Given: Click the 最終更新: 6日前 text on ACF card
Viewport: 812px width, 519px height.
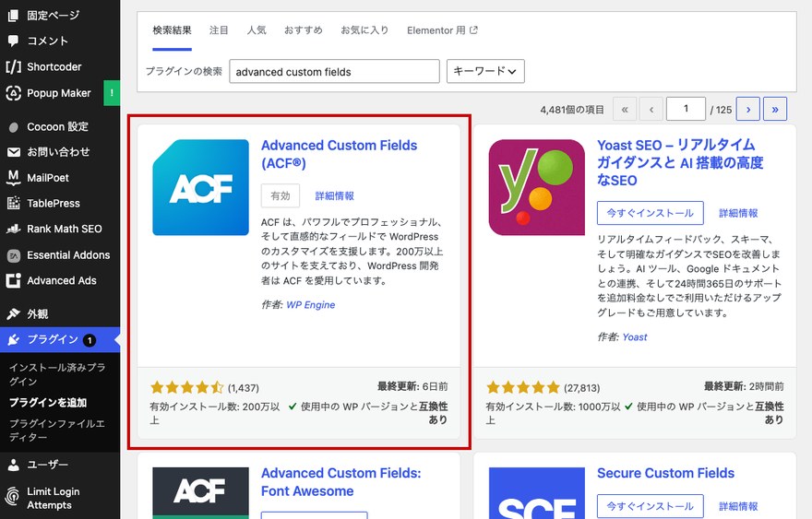Looking at the screenshot, I should click(412, 386).
